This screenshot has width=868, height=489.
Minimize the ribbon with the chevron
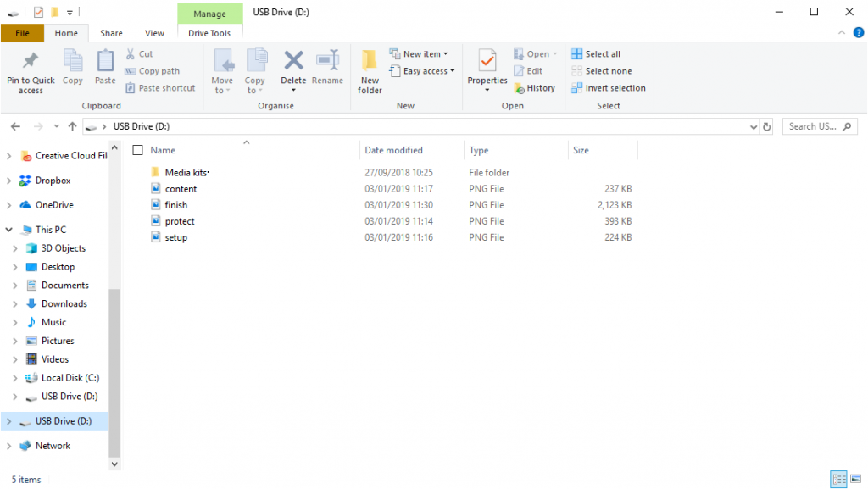[842, 33]
